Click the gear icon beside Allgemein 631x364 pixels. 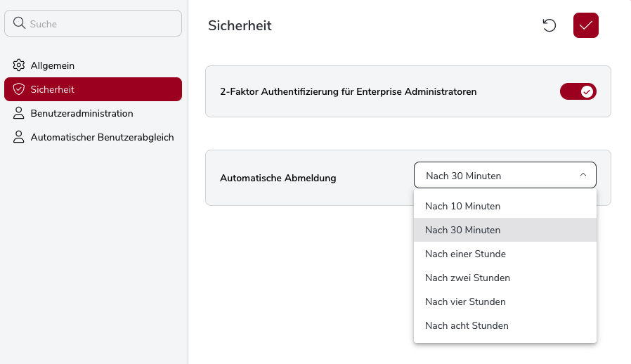[19, 65]
